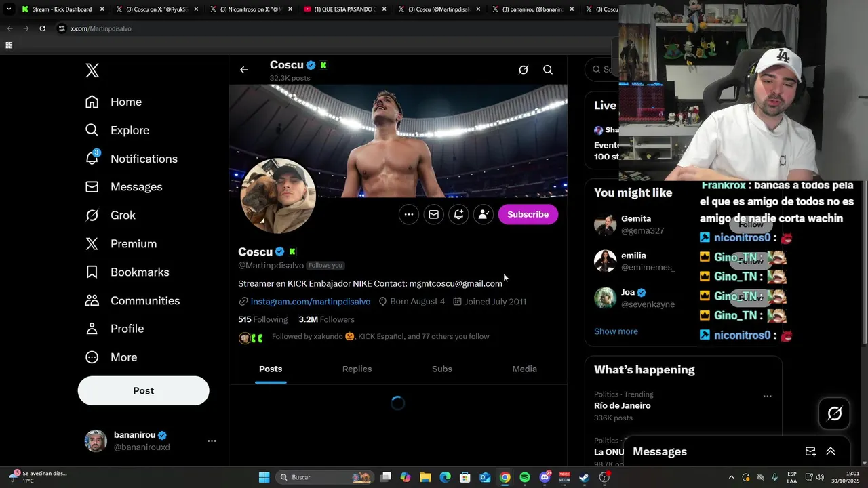
Task: Open account options next to bananirou
Action: 212,441
